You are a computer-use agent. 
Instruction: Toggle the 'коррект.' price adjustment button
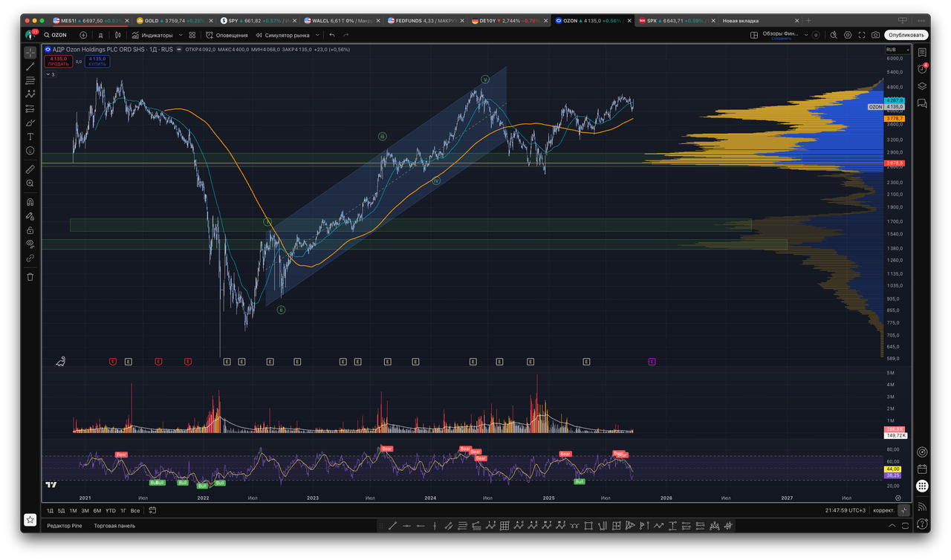coord(883,511)
